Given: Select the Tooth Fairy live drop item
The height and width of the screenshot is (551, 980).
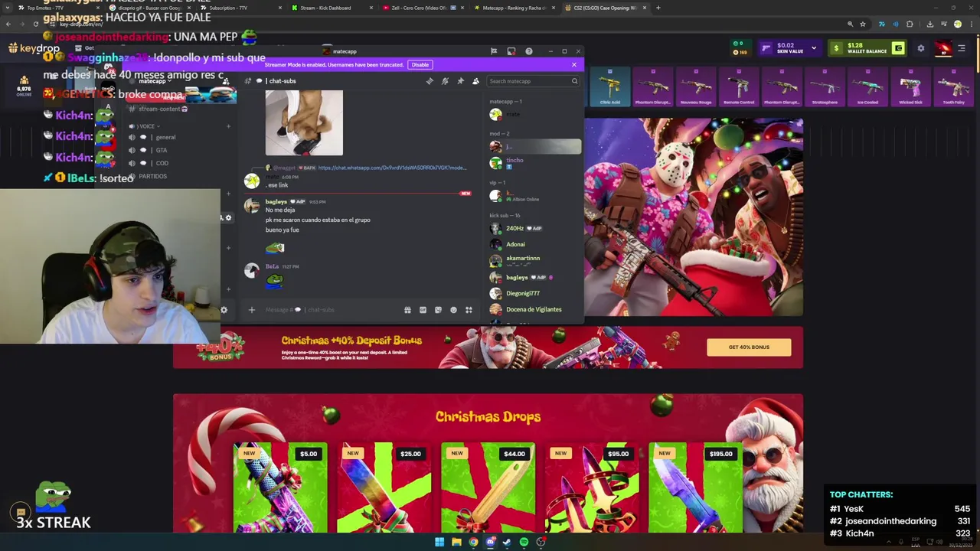Looking at the screenshot, I should click(953, 86).
